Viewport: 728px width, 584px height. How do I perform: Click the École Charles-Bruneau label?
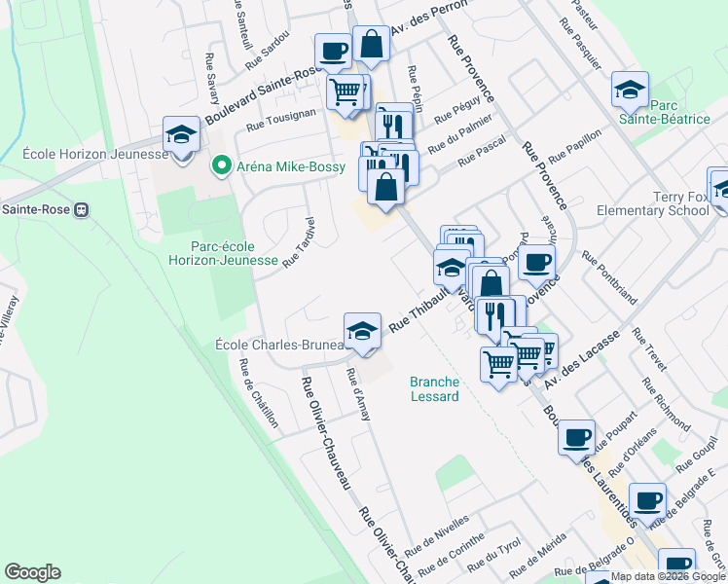pos(280,345)
